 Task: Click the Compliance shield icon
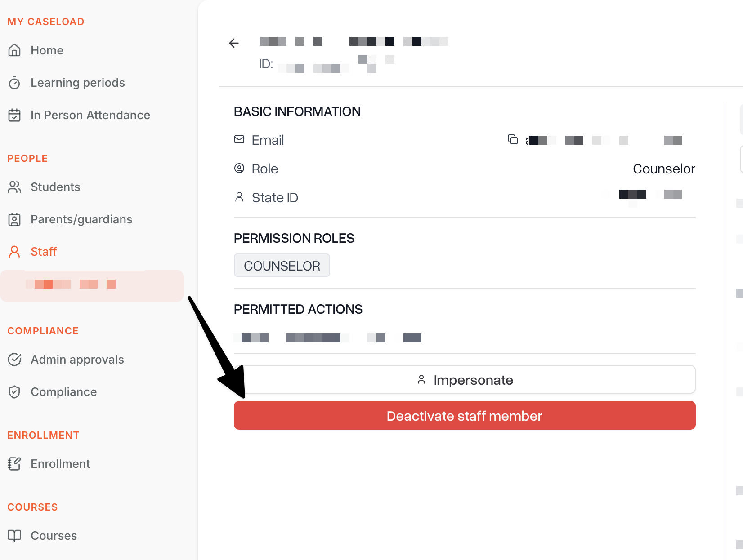click(x=14, y=392)
